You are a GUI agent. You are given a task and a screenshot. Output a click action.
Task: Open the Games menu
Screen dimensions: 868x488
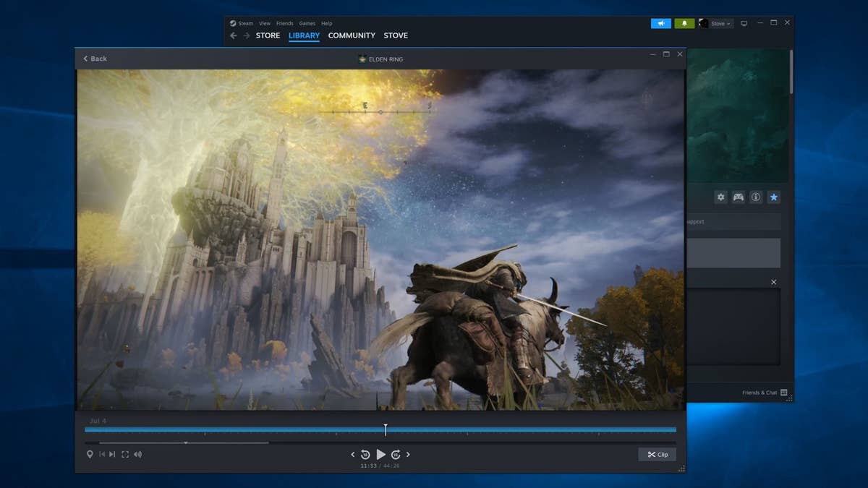pyautogui.click(x=307, y=22)
